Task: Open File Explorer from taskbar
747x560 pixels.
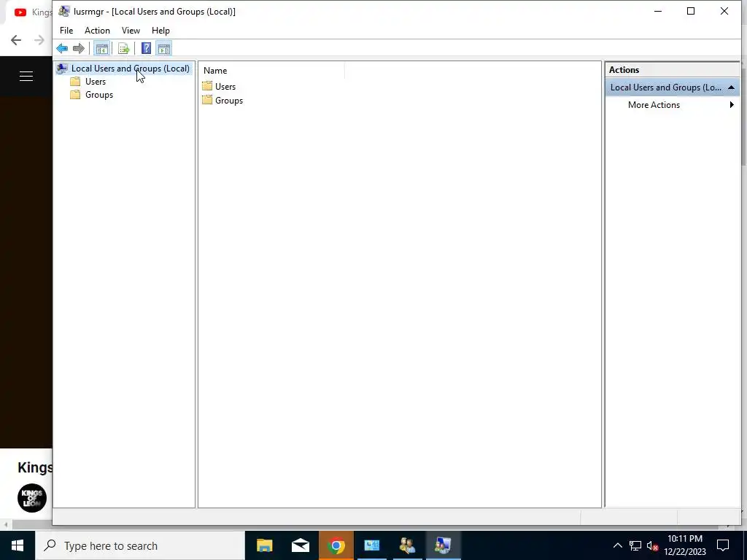Action: click(264, 545)
